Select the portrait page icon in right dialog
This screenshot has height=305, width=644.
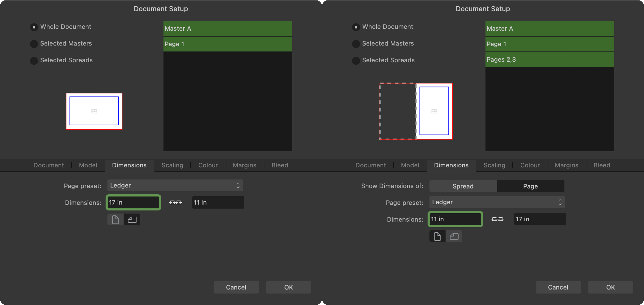tap(437, 236)
